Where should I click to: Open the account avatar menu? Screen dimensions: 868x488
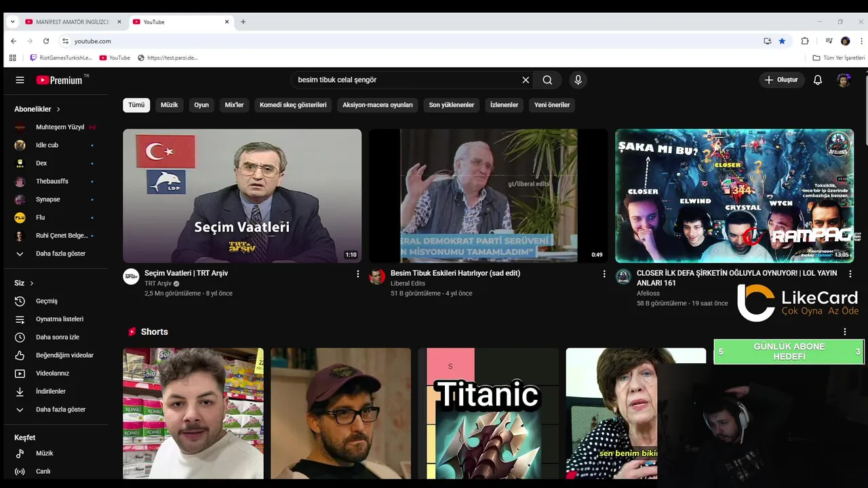[x=844, y=80]
